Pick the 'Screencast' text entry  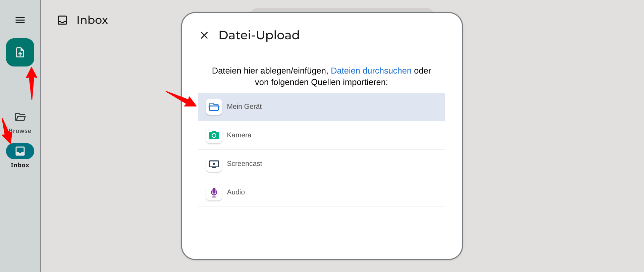point(245,164)
